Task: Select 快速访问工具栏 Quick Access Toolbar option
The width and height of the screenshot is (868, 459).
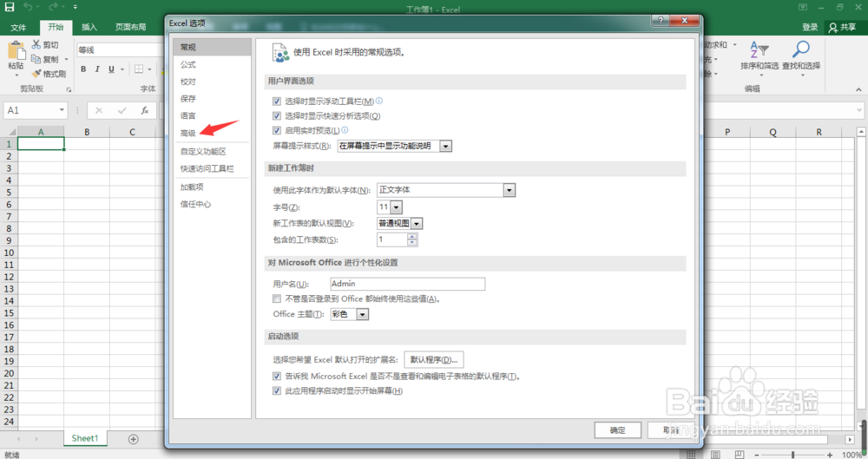Action: point(207,168)
